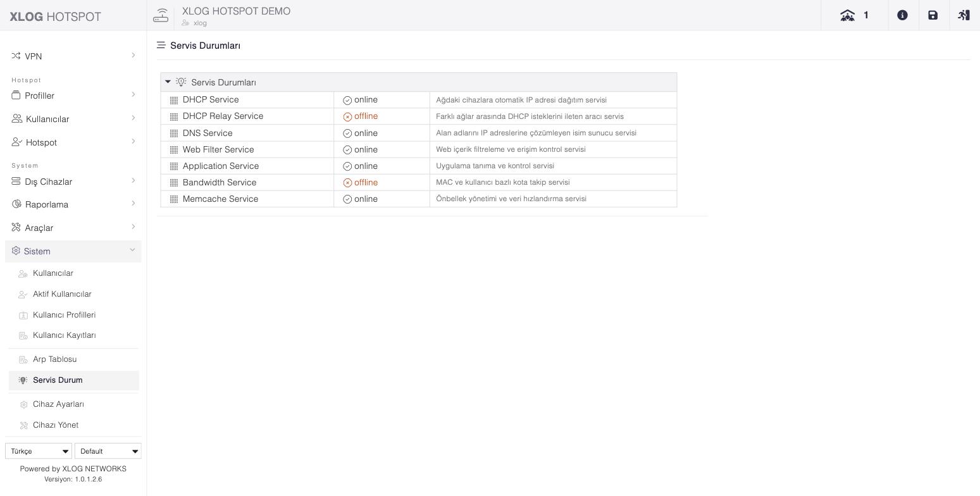The height and width of the screenshot is (496, 980).
Task: Click the DHCP Service description text
Action: (521, 100)
